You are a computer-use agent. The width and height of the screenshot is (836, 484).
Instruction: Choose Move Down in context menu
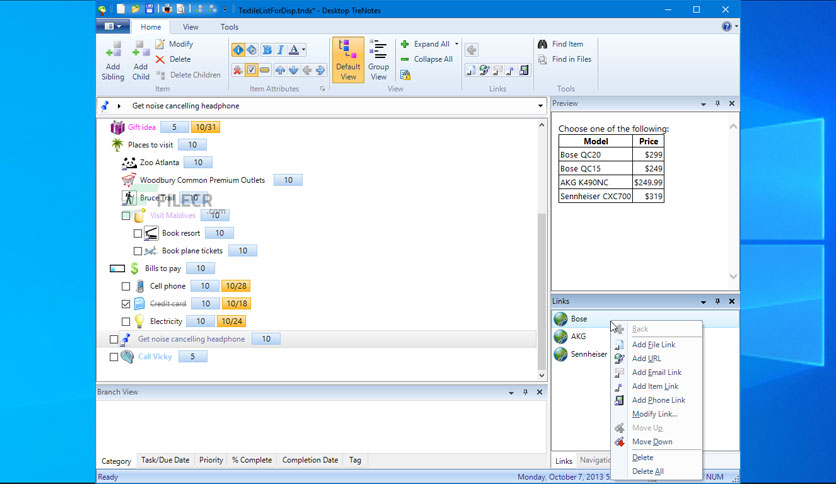click(x=656, y=441)
